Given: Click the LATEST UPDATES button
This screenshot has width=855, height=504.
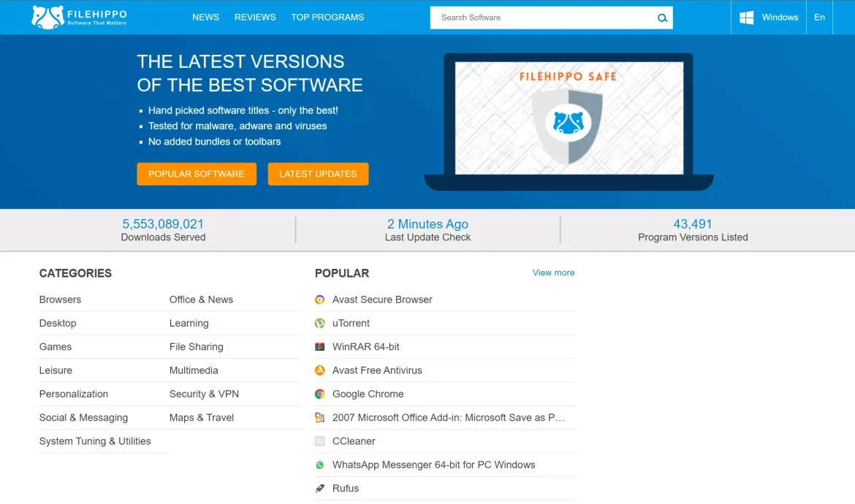Looking at the screenshot, I should 318,174.
